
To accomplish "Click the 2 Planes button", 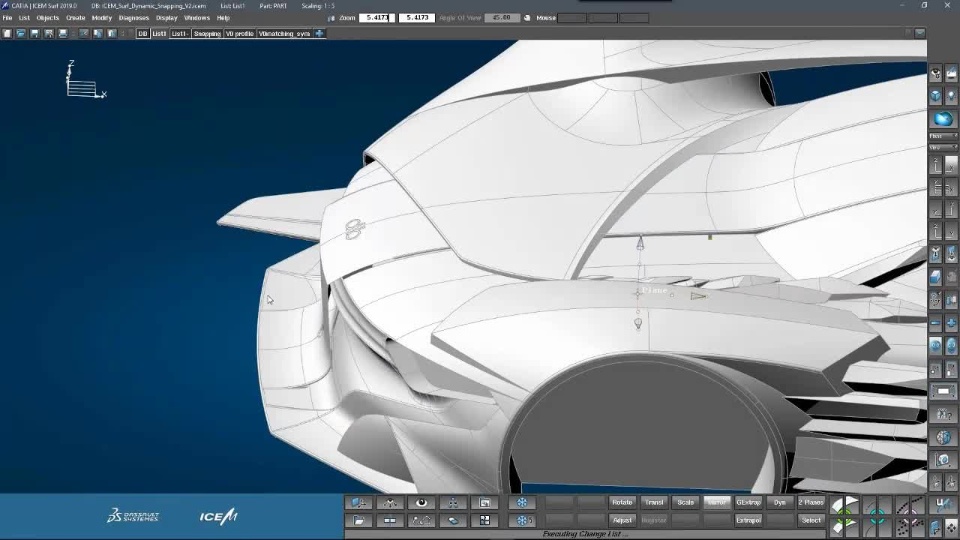I will (x=811, y=502).
